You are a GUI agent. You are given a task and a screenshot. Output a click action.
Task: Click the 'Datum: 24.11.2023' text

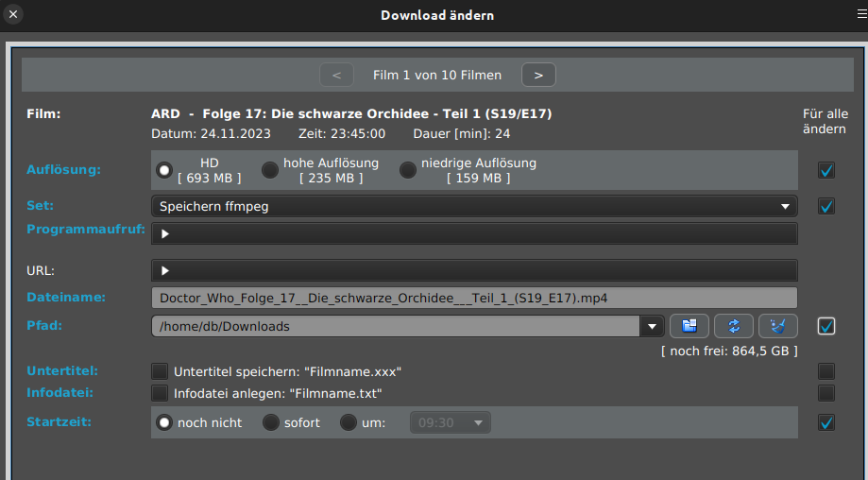[211, 133]
